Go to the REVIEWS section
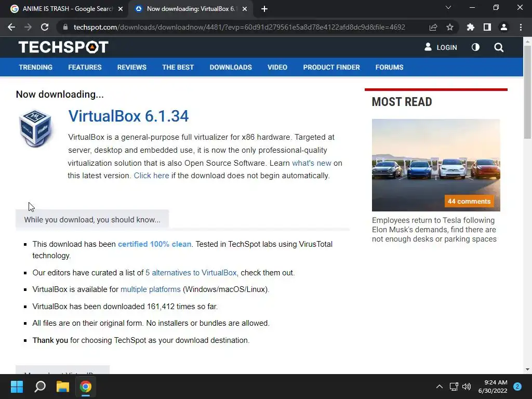Image resolution: width=532 pixels, height=399 pixels. 131,67
